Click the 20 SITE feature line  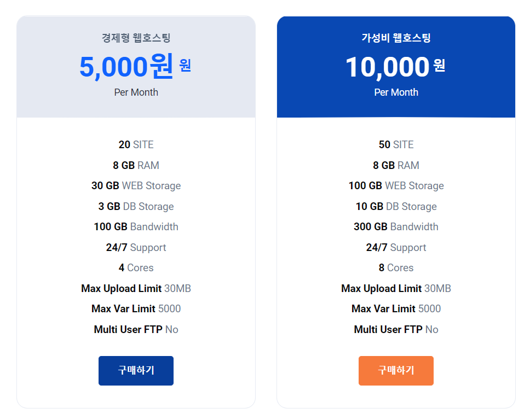tap(136, 145)
